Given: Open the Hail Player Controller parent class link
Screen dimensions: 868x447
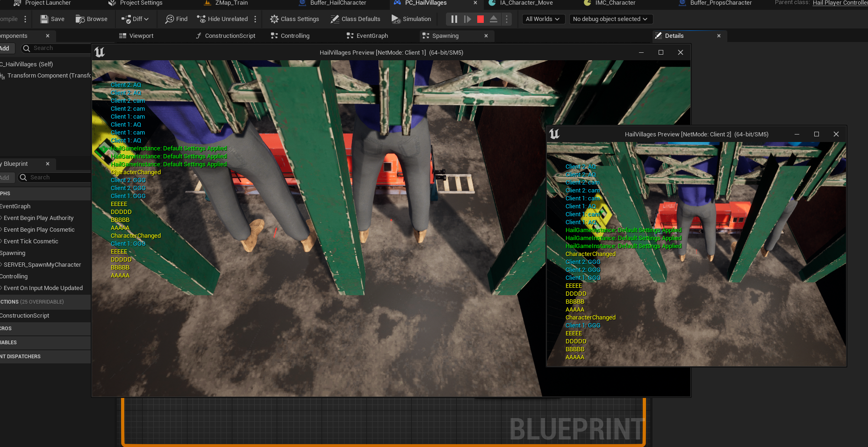Looking at the screenshot, I should click(839, 3).
